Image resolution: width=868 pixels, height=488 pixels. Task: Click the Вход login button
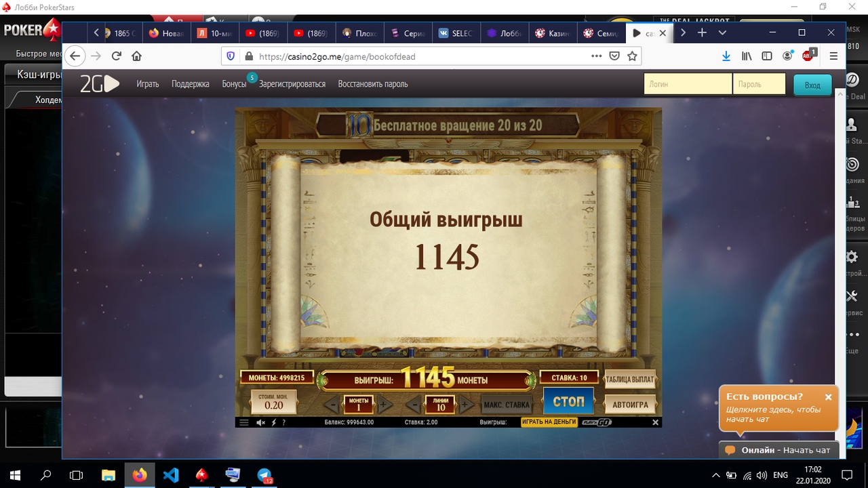812,85
